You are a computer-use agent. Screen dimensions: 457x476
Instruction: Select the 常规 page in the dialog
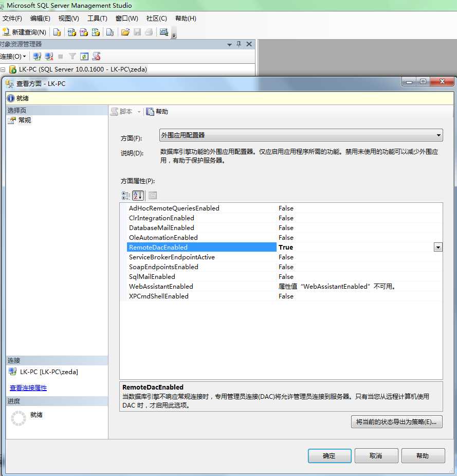(25, 120)
